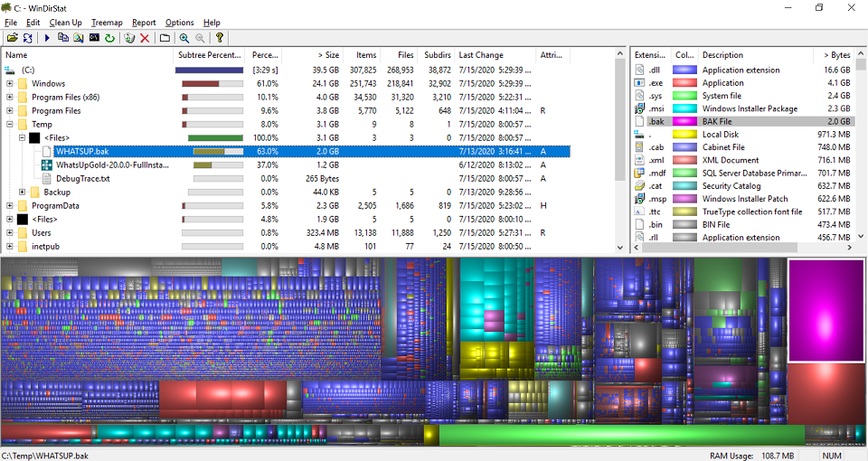Open the Report menu
Viewport: 868px width, 461px height.
144,23
